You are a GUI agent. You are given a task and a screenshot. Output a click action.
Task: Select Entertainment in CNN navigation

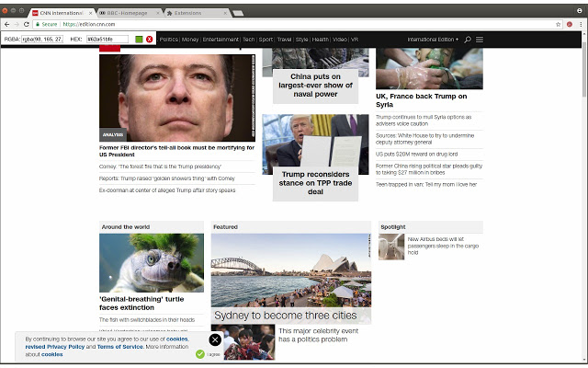tap(220, 40)
